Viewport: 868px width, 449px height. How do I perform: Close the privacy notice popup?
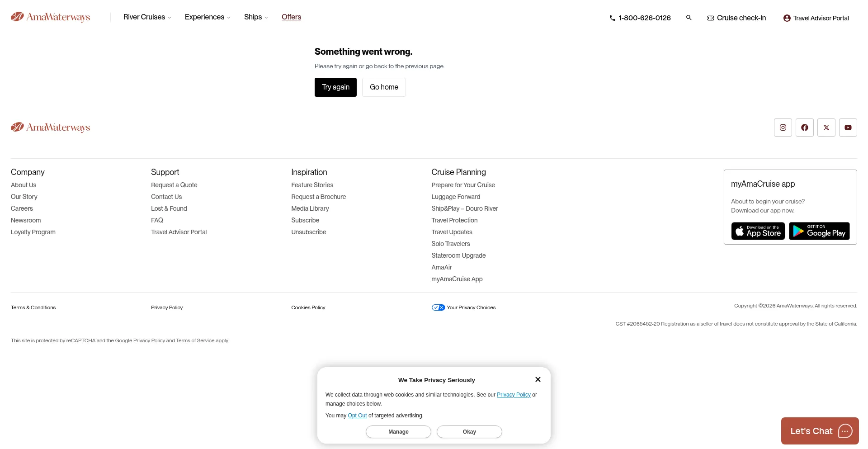(x=538, y=379)
